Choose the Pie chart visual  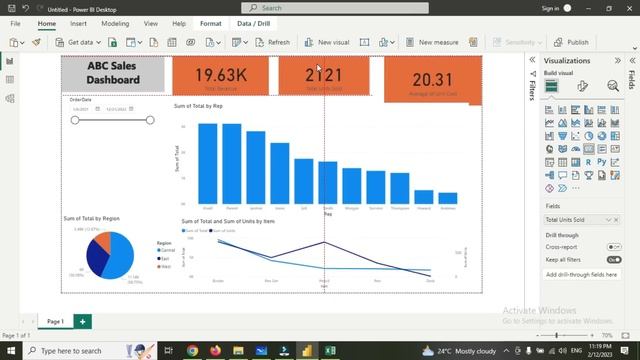(589, 136)
